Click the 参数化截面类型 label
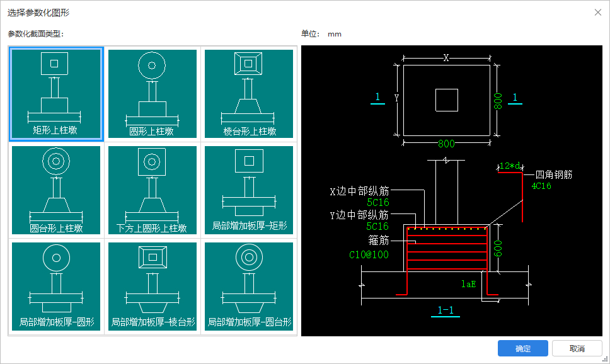Image resolution: width=610 pixels, height=364 pixels. (x=35, y=34)
